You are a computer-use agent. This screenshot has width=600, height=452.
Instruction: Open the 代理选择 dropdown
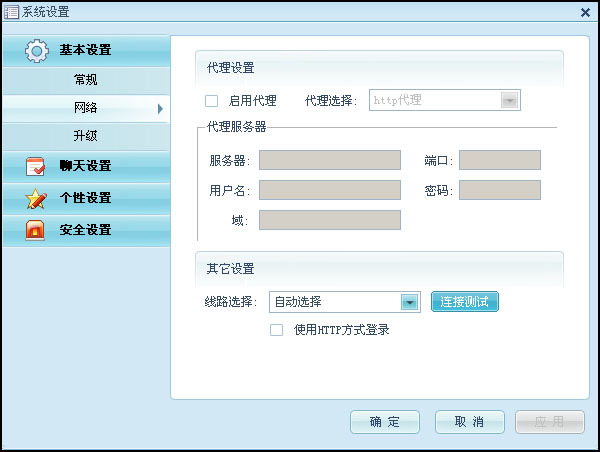510,101
